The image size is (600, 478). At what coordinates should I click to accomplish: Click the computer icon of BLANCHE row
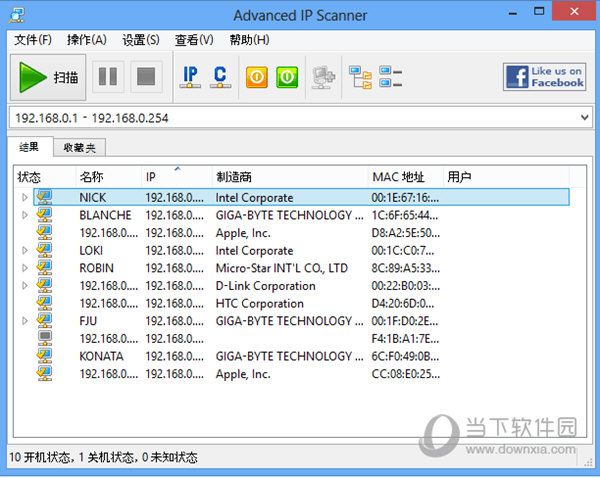[x=44, y=215]
